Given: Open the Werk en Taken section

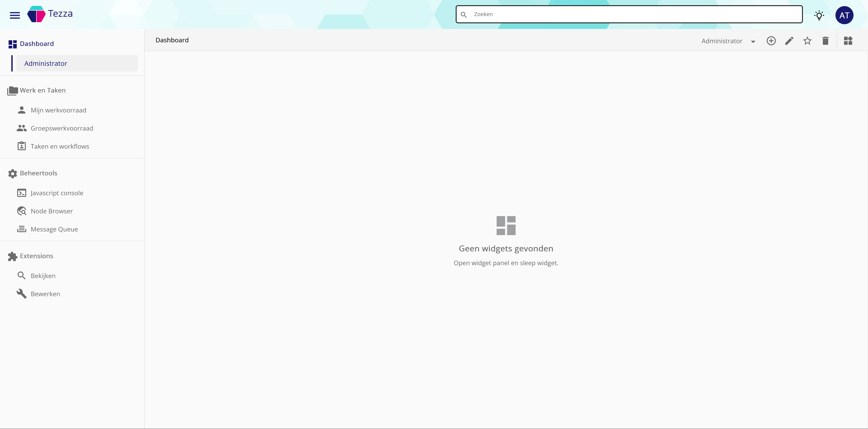Looking at the screenshot, I should click(42, 90).
